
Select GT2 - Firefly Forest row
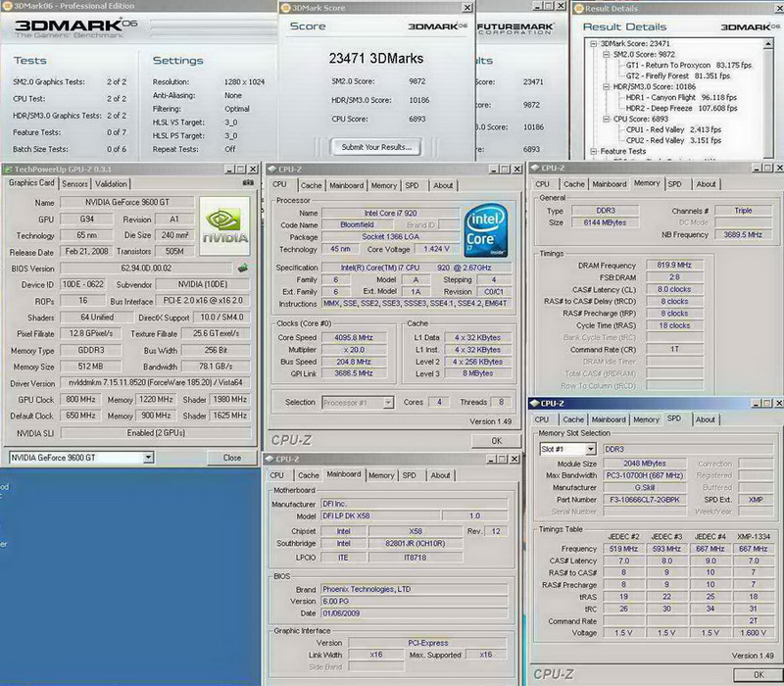(678, 76)
